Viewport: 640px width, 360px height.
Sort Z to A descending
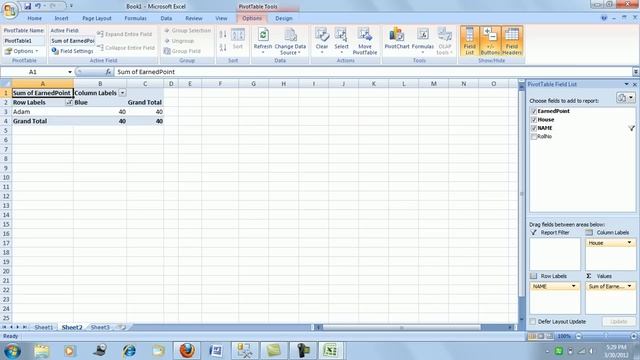[x=223, y=48]
